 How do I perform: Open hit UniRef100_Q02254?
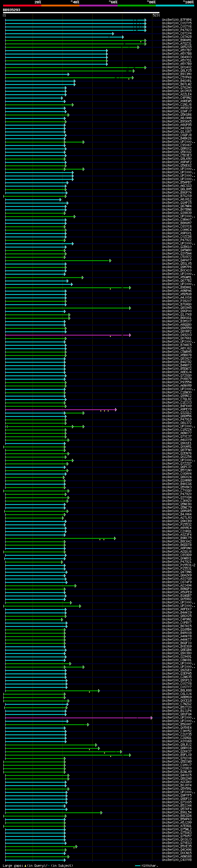pos(177,457)
